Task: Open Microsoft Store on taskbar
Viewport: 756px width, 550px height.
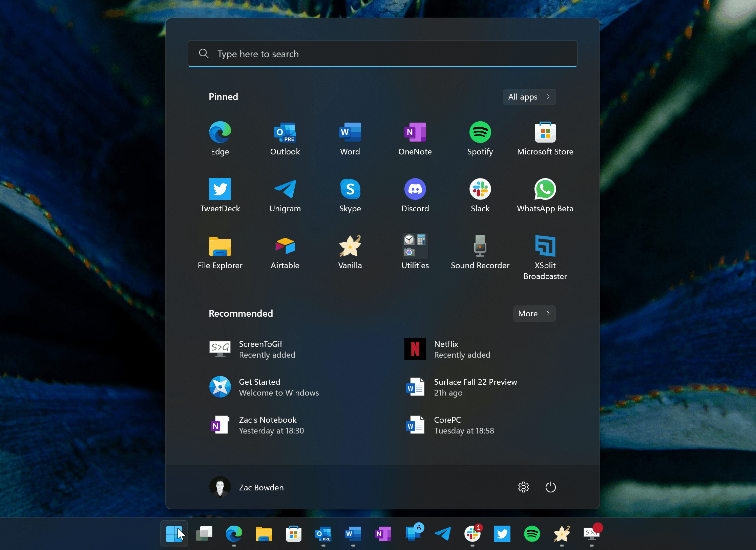Action: [293, 534]
